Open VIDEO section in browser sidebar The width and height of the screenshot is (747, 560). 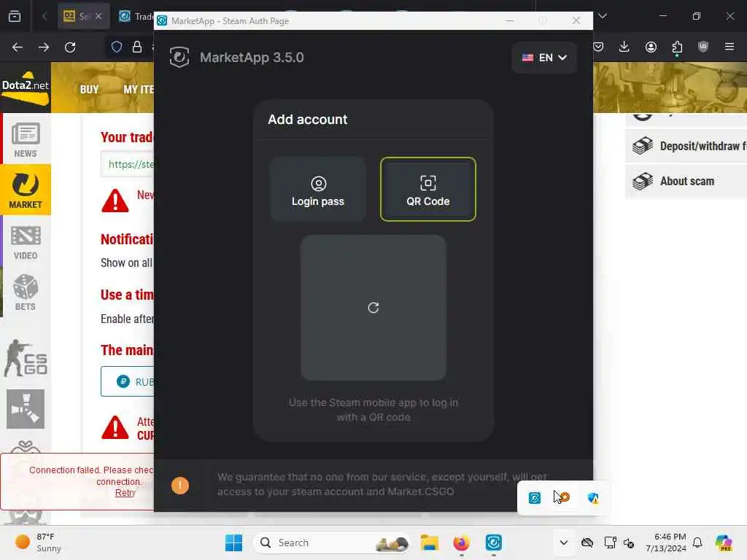coord(26,242)
